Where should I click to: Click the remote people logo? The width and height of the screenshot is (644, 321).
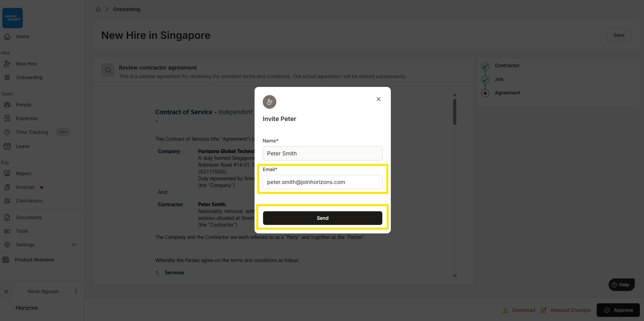point(13,18)
